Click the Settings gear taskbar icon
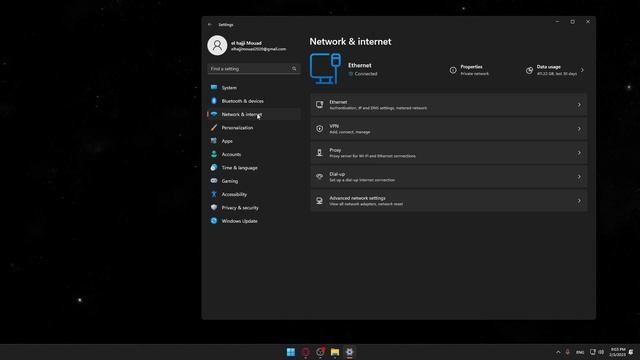Viewport: 640px width, 360px height. pyautogui.click(x=349, y=352)
